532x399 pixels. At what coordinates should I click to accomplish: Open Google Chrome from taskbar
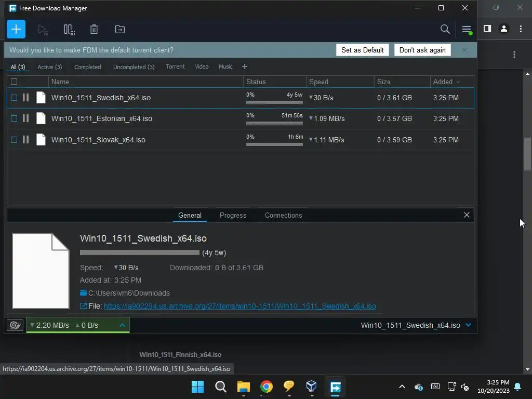pos(267,387)
